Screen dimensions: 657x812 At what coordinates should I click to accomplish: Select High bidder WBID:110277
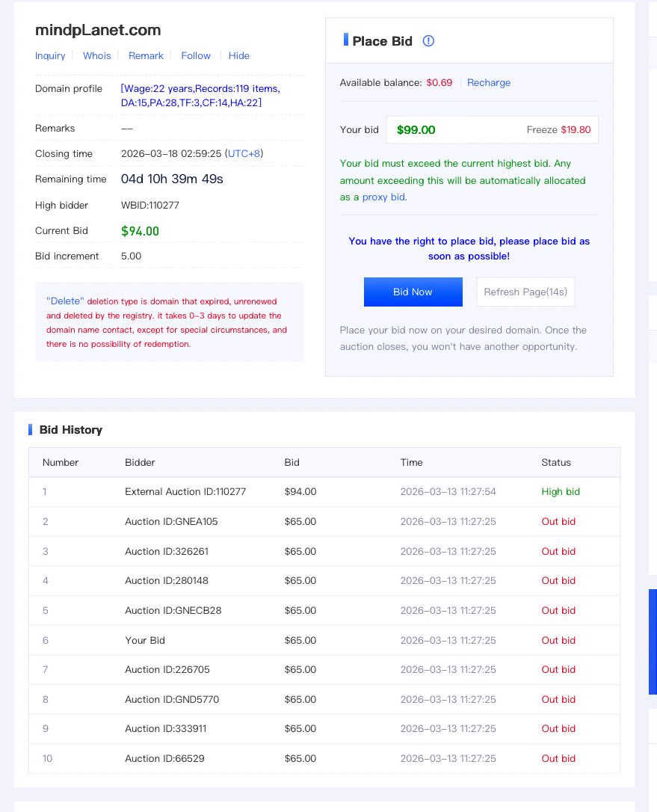coord(150,206)
